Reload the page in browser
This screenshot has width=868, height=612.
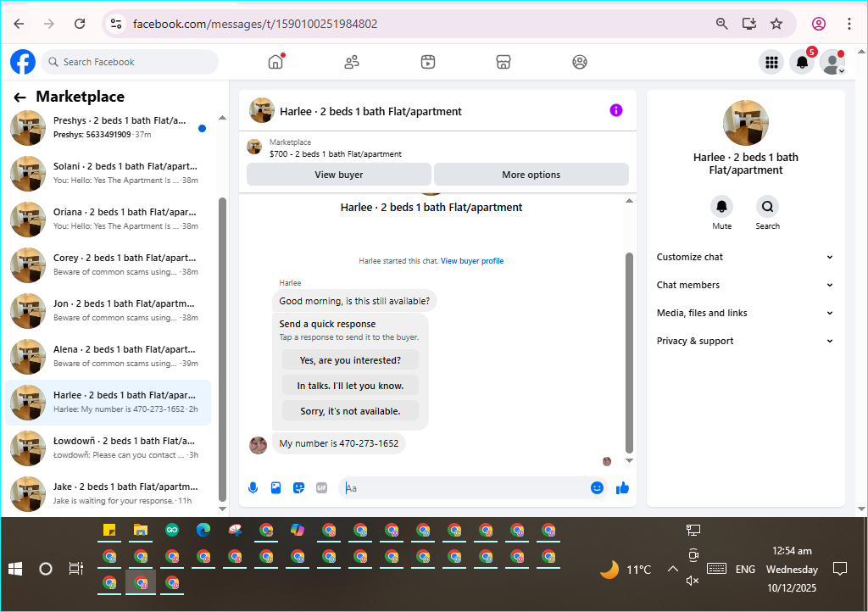click(x=80, y=24)
